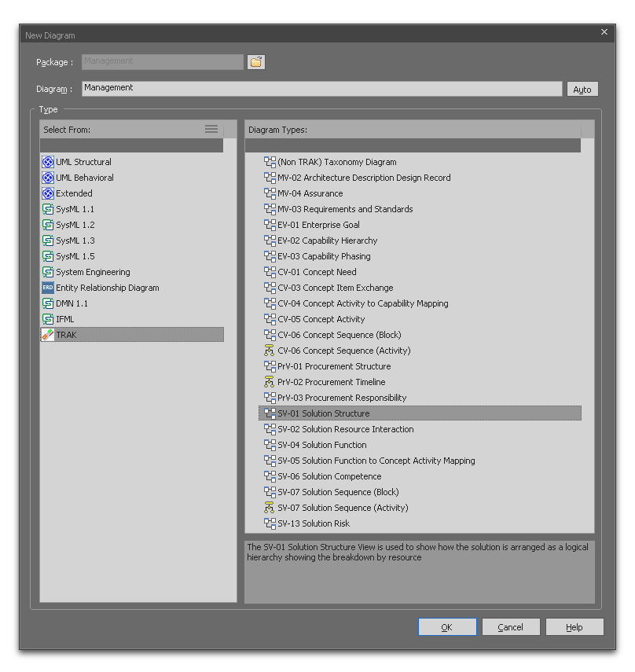Click the DMN 1.1 icon
This screenshot has height=672, width=635.
click(x=48, y=303)
